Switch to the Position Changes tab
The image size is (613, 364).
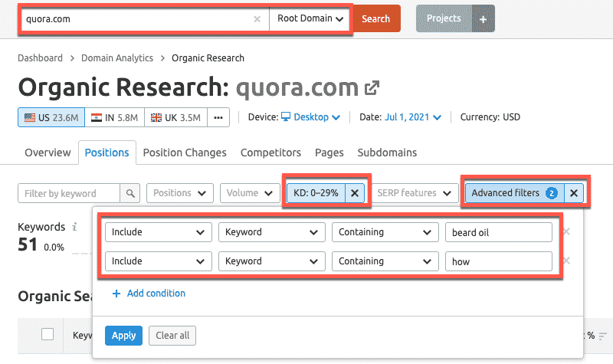coord(185,152)
